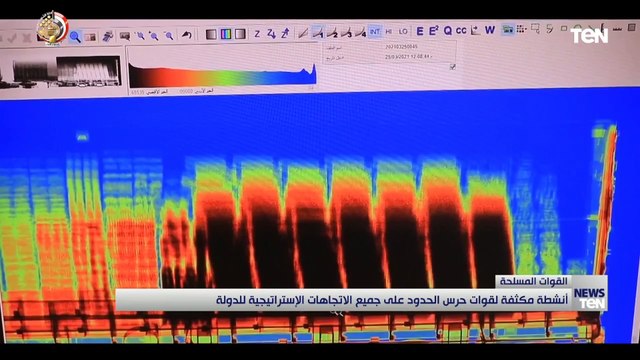Click the W toolbar button
640x360 pixels.
point(490,30)
